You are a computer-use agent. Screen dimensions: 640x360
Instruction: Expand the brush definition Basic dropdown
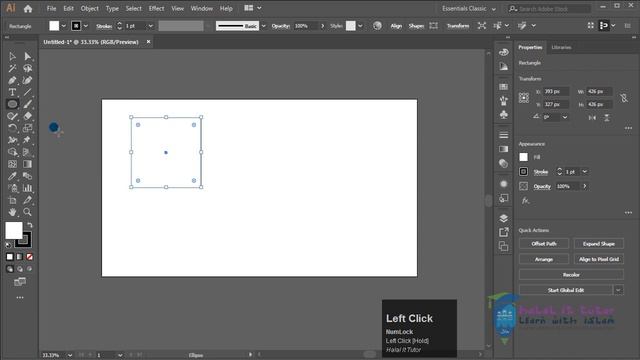pyautogui.click(x=264, y=26)
